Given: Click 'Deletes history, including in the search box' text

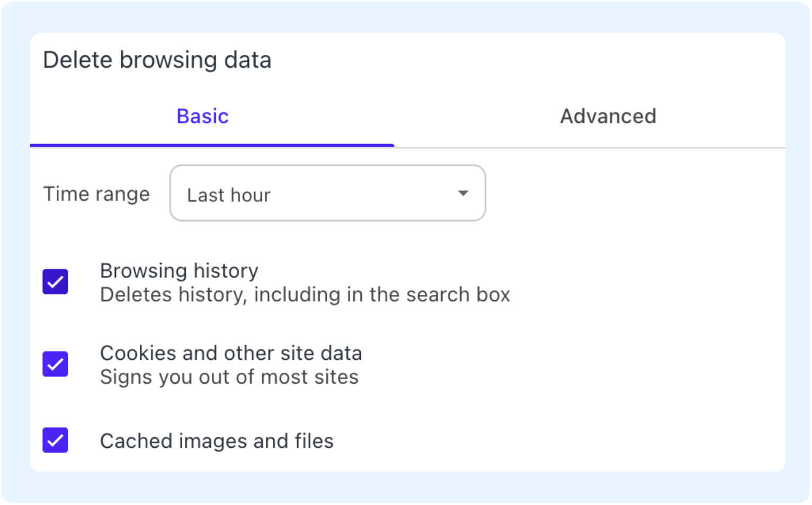Looking at the screenshot, I should pos(305,295).
